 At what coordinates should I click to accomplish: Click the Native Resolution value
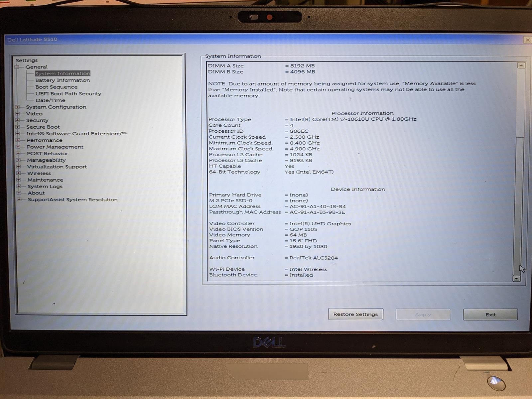pyautogui.click(x=308, y=247)
